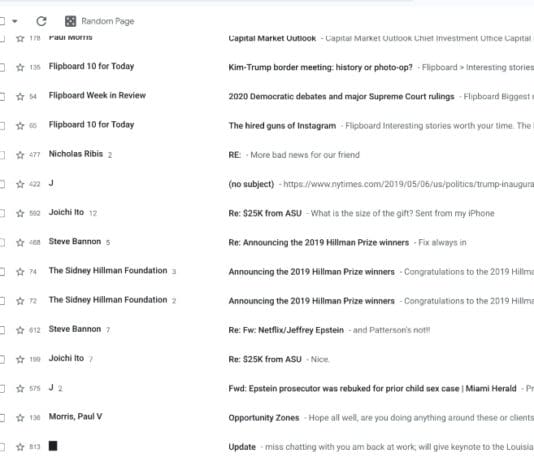Star the Fwd: Epstein prosecutor email
The image size is (534, 462).
click(20, 388)
